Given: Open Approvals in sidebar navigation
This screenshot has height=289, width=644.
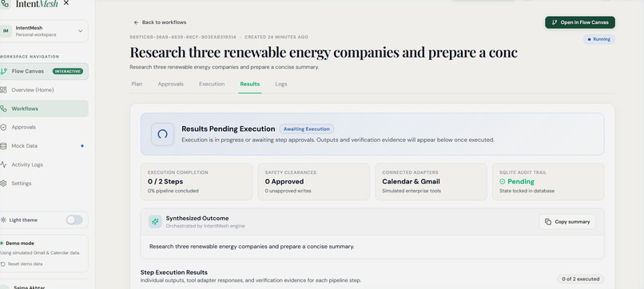Looking at the screenshot, I should (43, 127).
